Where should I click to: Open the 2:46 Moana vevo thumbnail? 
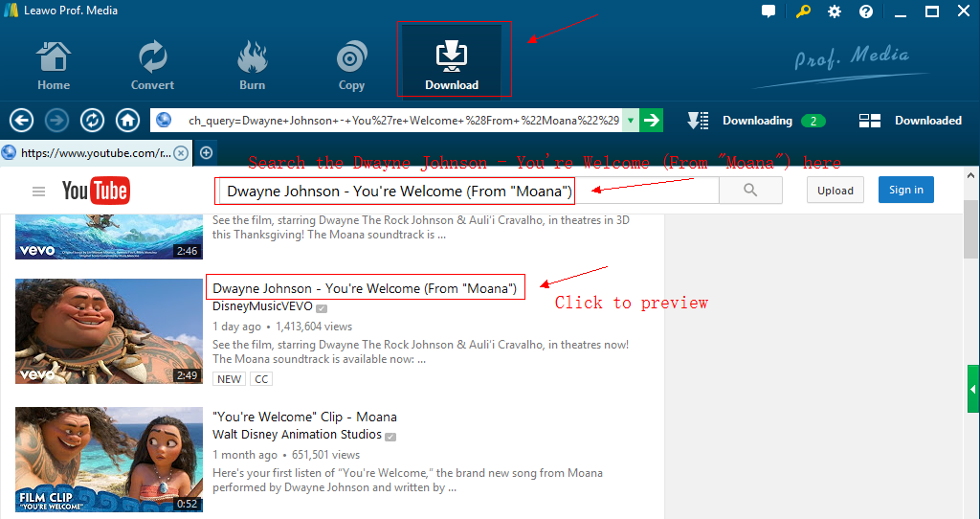[x=109, y=237]
